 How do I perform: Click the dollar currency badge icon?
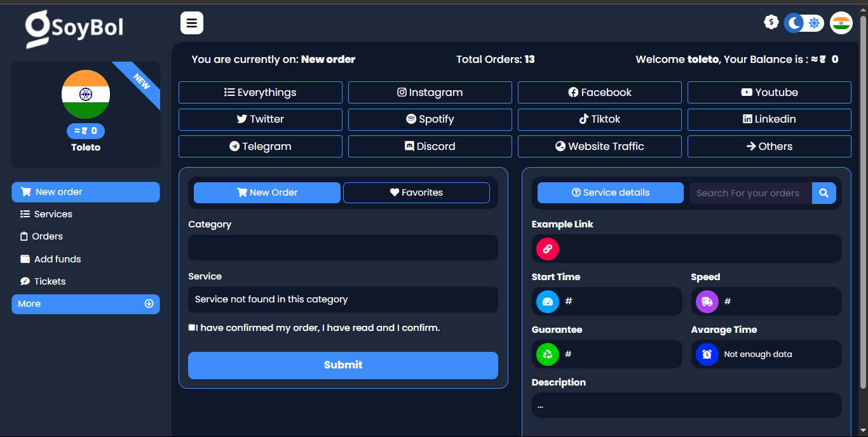tap(771, 22)
